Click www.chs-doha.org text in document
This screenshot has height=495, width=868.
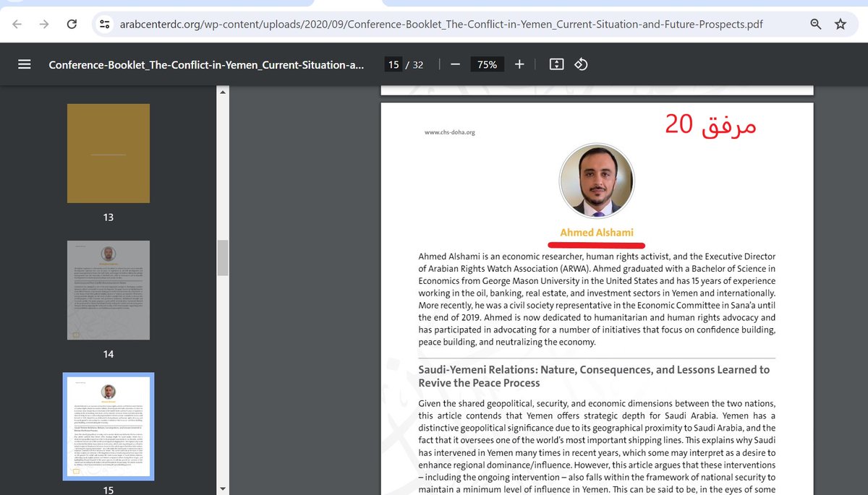[x=449, y=132]
